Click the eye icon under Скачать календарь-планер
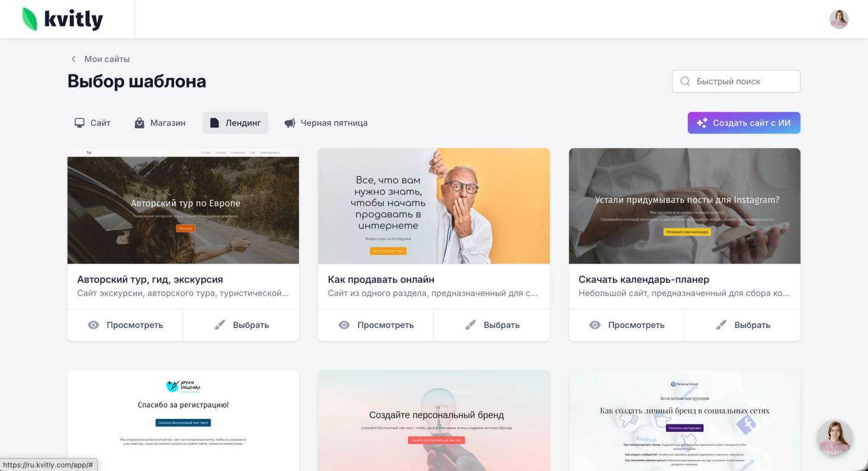 pyautogui.click(x=595, y=325)
